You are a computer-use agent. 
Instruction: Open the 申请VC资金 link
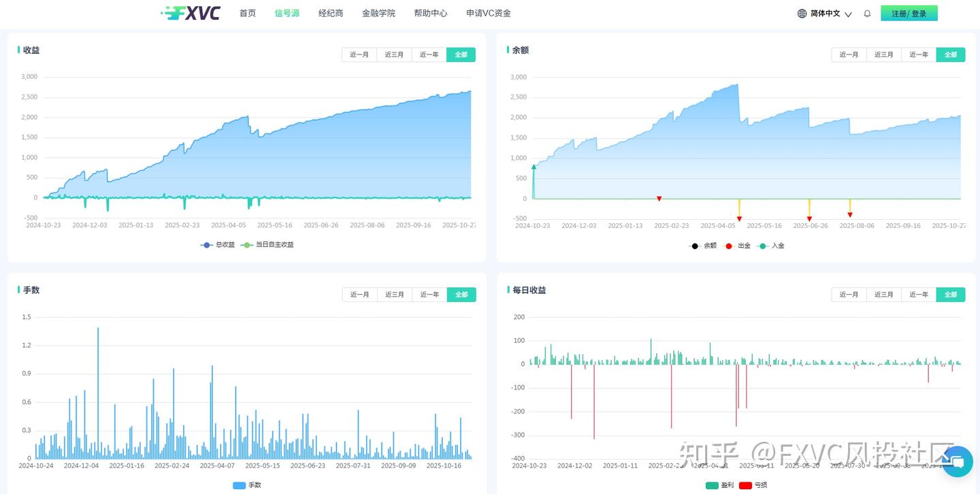pos(488,13)
